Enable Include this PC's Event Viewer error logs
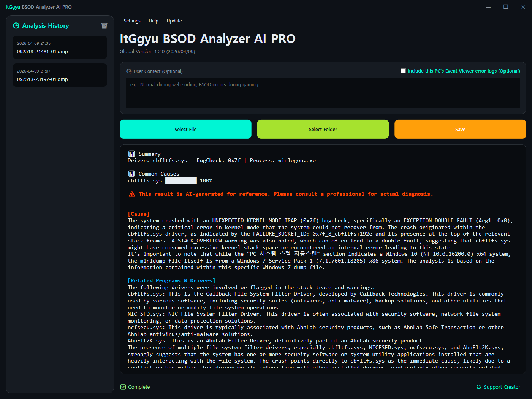Screen dimensions: 532x399 tap(403, 71)
